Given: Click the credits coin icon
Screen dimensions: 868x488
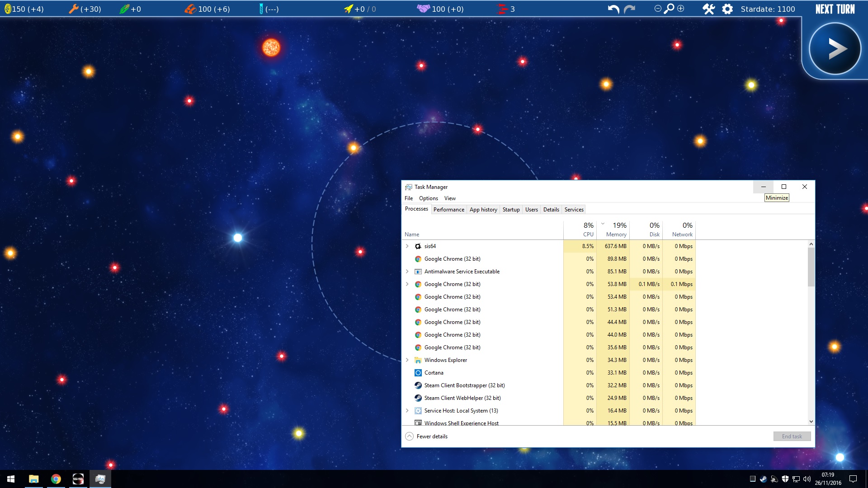Looking at the screenshot, I should [8, 9].
